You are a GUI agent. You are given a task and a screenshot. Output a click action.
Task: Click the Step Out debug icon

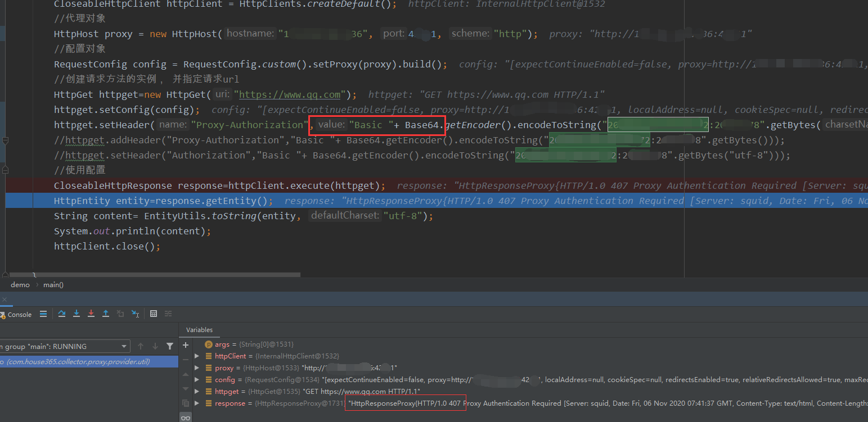point(105,314)
